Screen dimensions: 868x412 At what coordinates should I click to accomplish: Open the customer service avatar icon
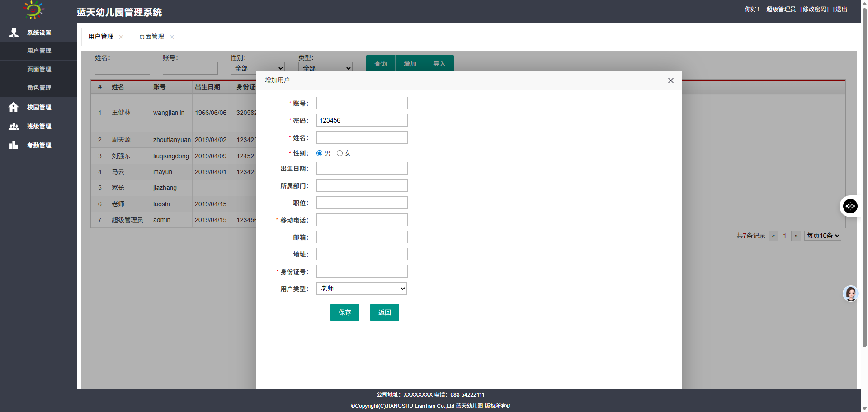click(x=850, y=294)
